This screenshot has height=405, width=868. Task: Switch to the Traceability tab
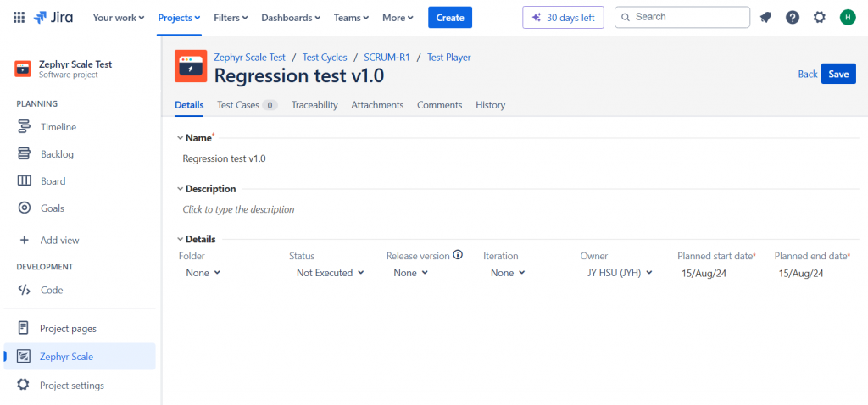point(314,105)
